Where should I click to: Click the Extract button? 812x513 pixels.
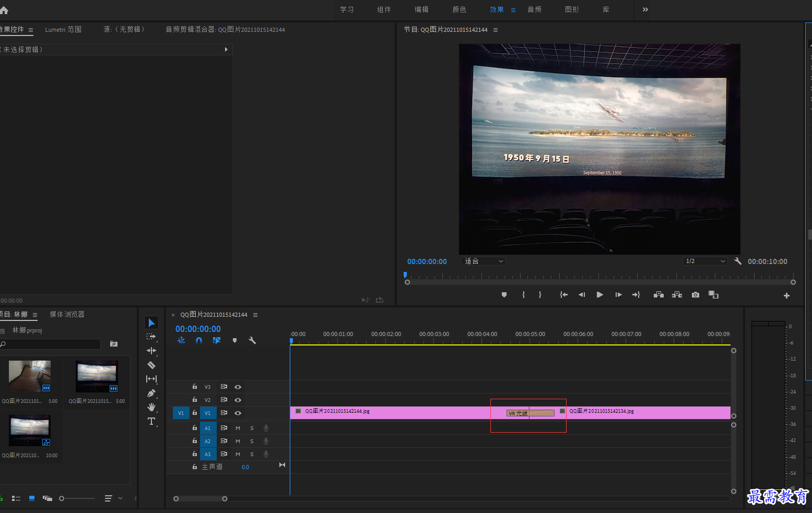(677, 295)
